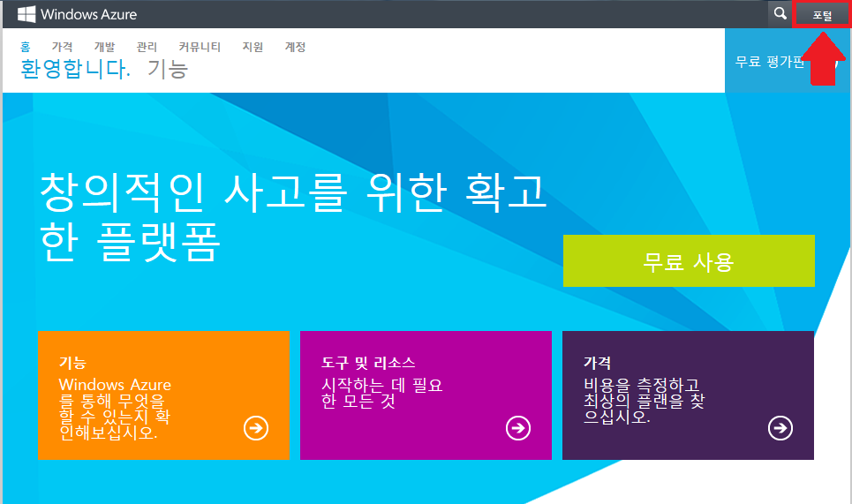Click the green 무료 사용 button
The image size is (852, 504).
(x=689, y=260)
